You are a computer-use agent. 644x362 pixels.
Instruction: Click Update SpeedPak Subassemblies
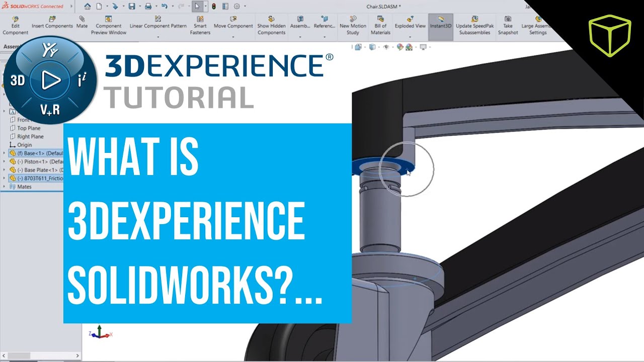pyautogui.click(x=475, y=26)
